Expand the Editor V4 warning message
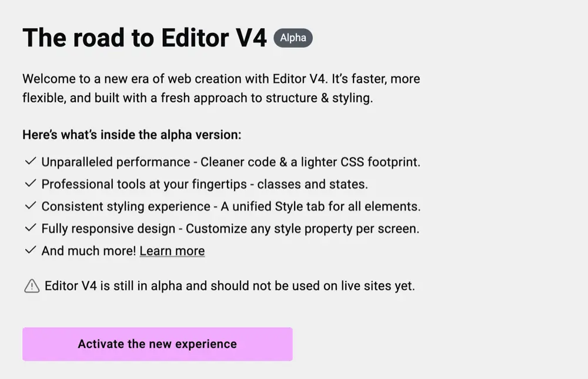This screenshot has width=588, height=379. coord(229,286)
